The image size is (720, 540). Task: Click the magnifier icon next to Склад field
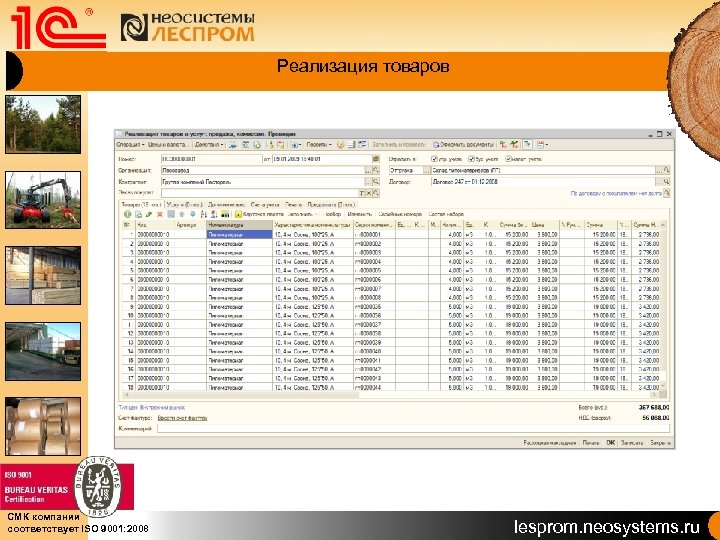(x=666, y=170)
